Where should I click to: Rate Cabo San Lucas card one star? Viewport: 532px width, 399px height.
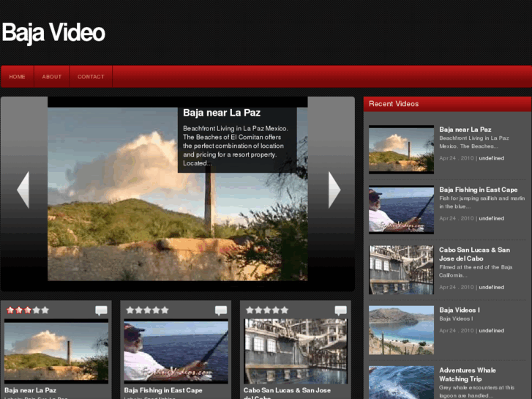[250, 310]
